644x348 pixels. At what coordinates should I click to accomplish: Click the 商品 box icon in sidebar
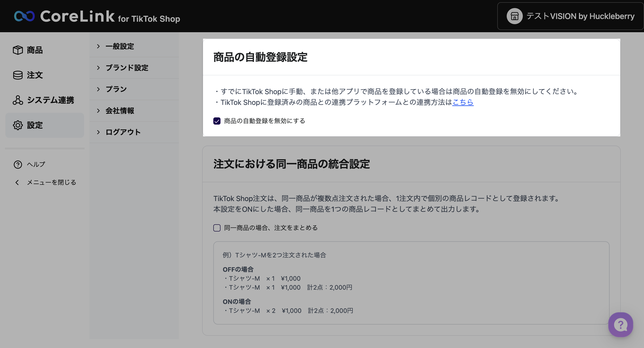pyautogui.click(x=18, y=50)
